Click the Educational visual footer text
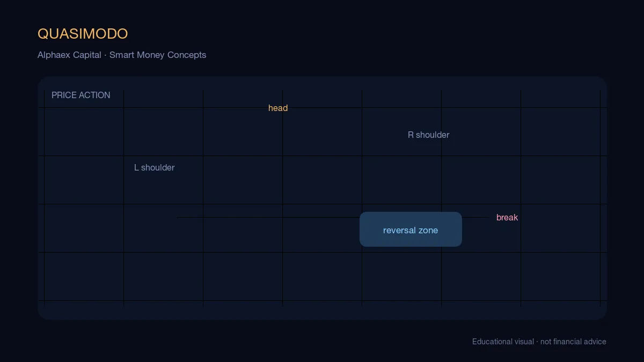644x362 pixels. pyautogui.click(x=503, y=342)
